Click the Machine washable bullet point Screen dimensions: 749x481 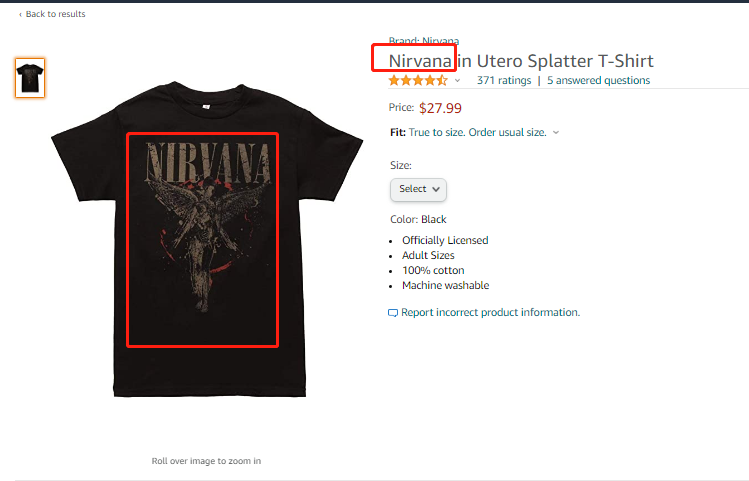pos(445,285)
